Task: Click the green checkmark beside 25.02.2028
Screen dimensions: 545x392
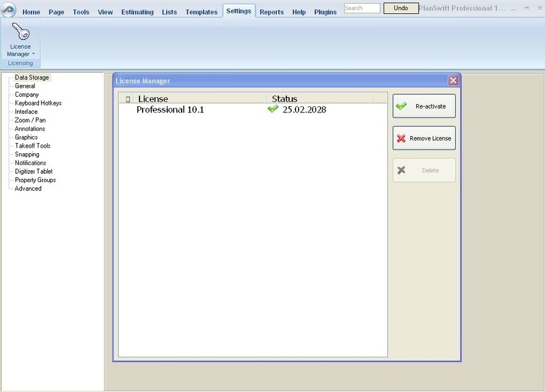Action: [273, 109]
